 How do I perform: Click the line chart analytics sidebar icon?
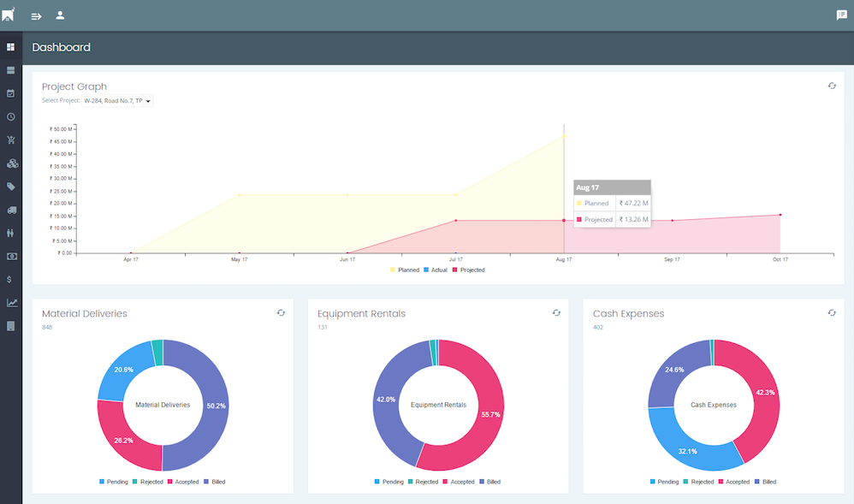11,302
